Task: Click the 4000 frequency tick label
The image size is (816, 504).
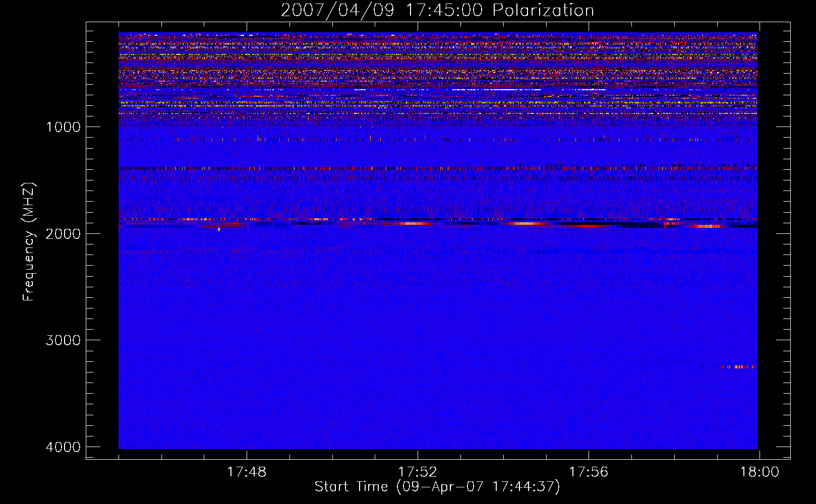Action: coord(63,447)
